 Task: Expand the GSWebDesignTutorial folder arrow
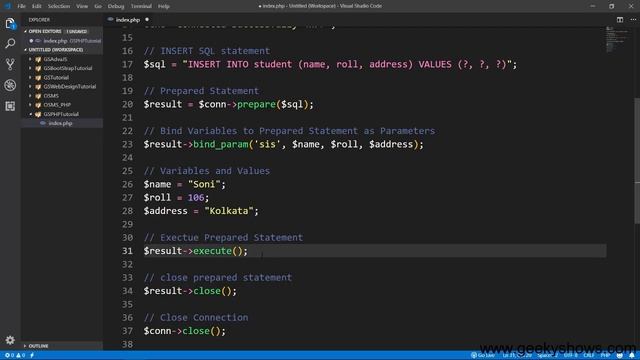(x=30, y=87)
